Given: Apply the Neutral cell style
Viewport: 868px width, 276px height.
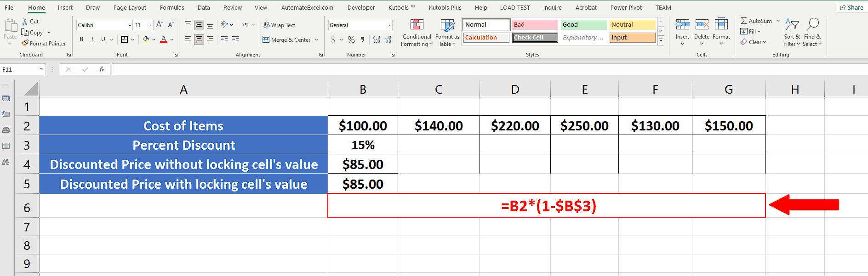Looking at the screenshot, I should (x=633, y=25).
